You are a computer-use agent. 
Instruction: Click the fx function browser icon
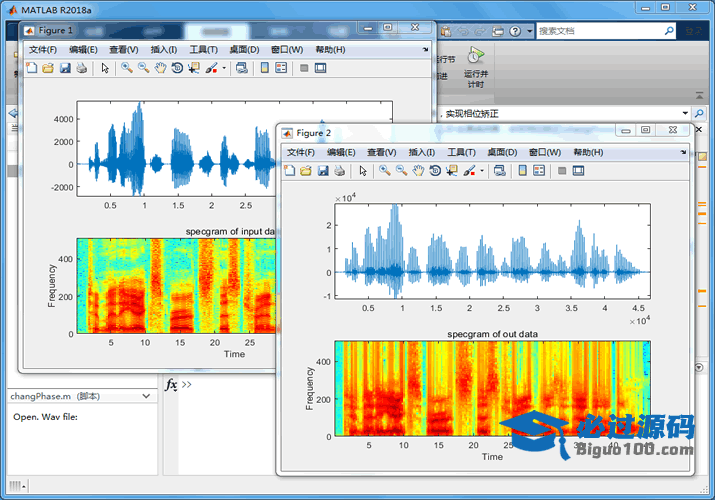point(171,385)
